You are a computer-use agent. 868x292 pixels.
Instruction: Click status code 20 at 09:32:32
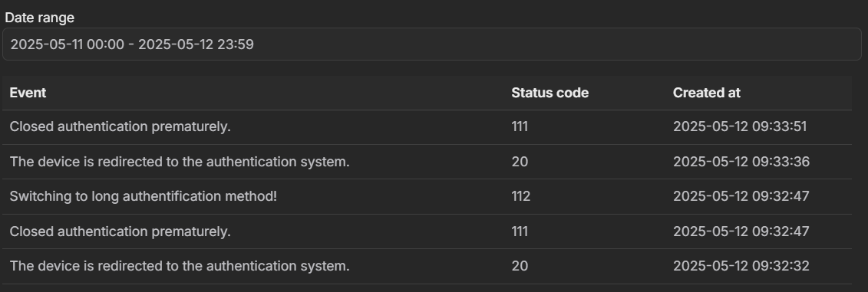pos(520,266)
